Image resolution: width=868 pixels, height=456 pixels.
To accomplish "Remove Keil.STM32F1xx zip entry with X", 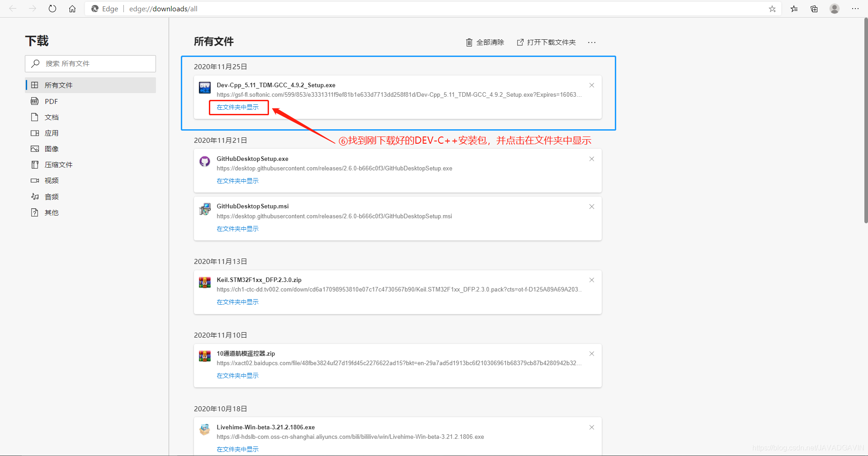I will [x=592, y=280].
